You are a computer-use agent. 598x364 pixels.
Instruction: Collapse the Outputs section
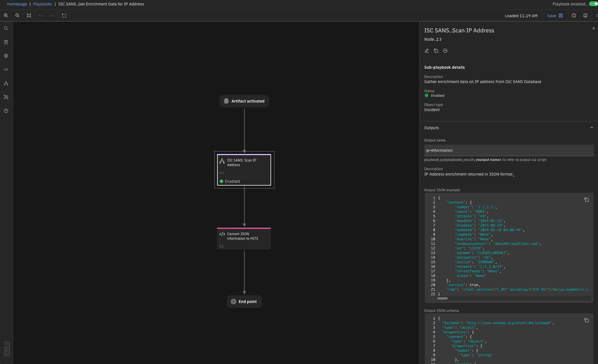591,128
